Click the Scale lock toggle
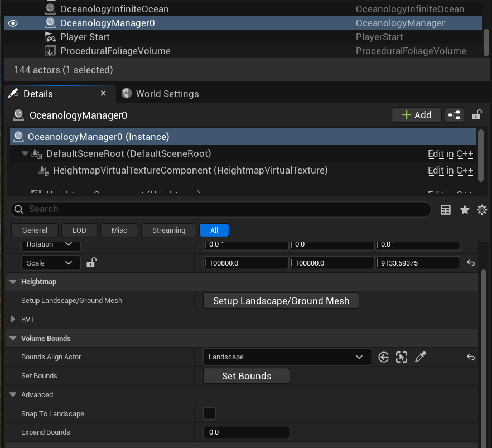Viewport: 492px width, 448px height. point(91,262)
